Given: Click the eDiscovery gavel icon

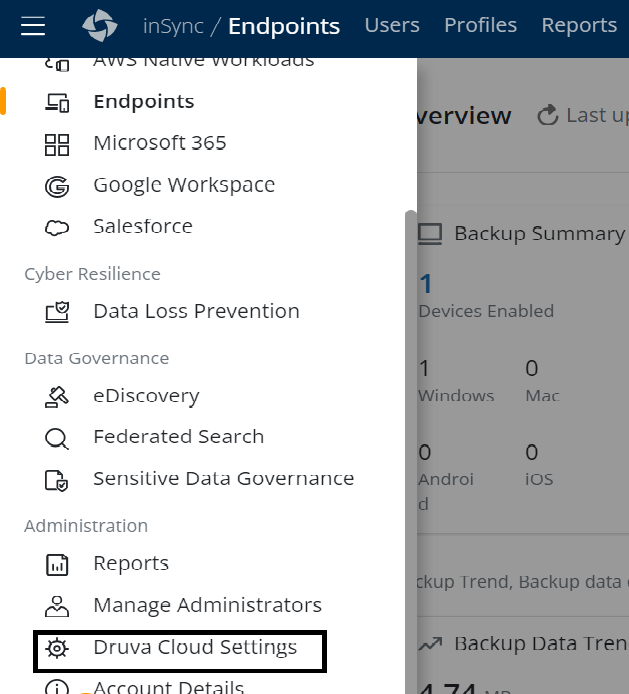Looking at the screenshot, I should coord(57,397).
